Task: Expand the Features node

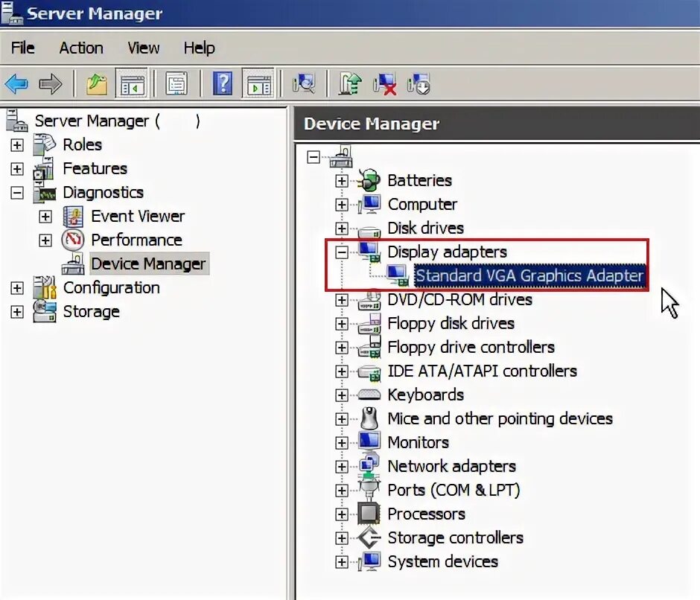Action: click(17, 169)
